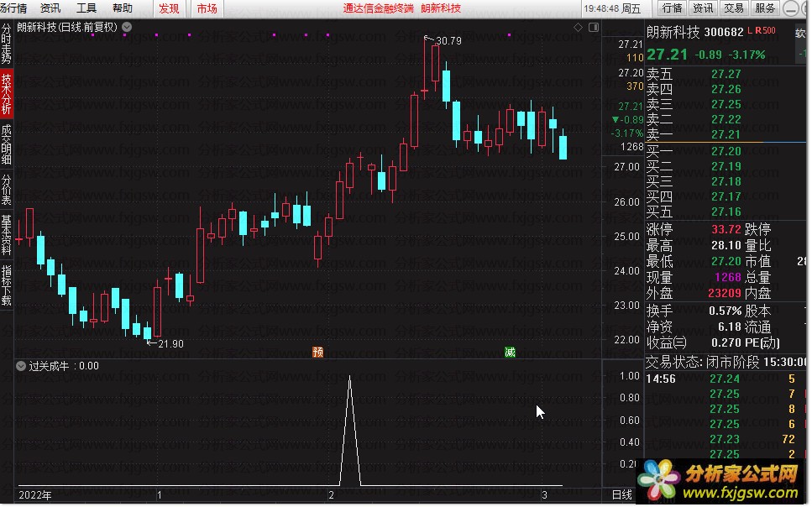Switch to the 市场 tab
Screen dimensions: 812x507
coord(207,8)
